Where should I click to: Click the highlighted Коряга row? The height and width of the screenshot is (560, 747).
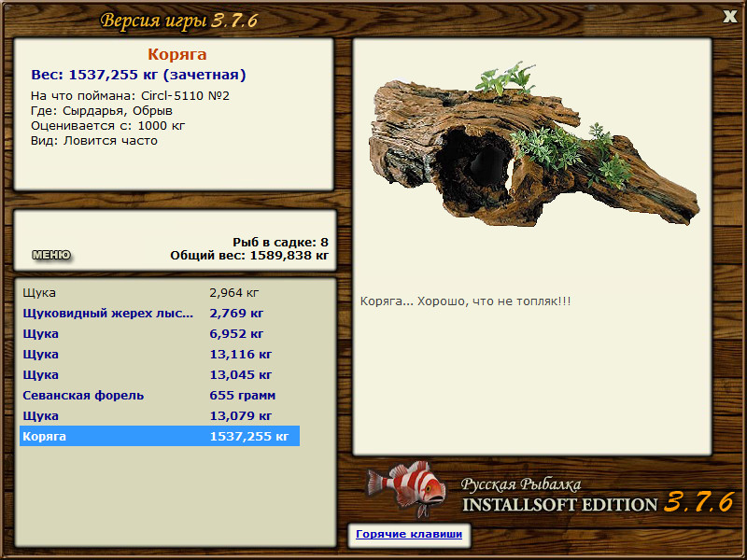[159, 437]
